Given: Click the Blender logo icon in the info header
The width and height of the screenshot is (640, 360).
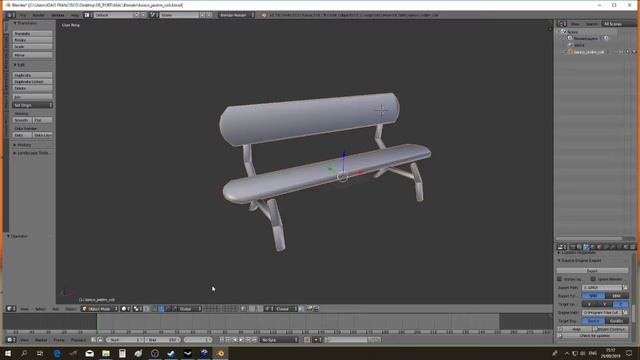Looking at the screenshot, I should [x=264, y=15].
